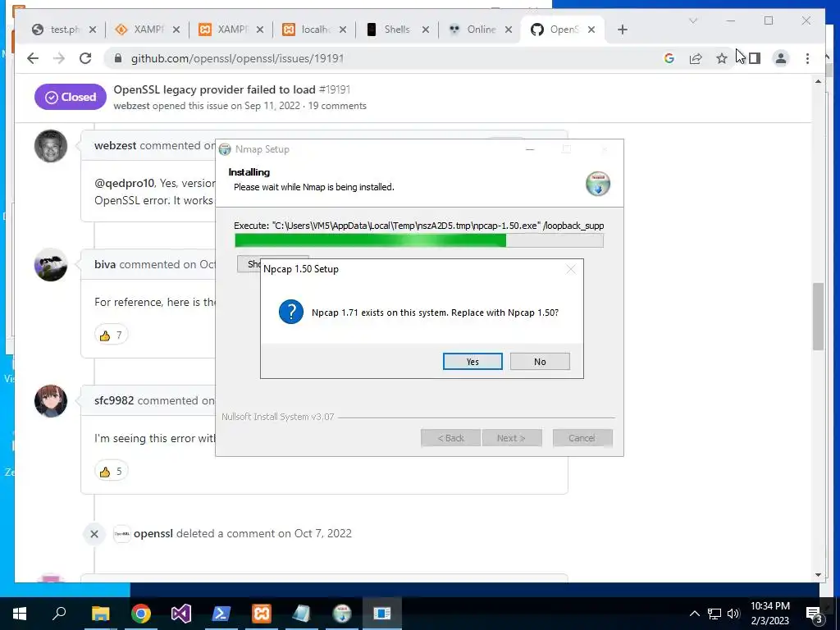Image resolution: width=840 pixels, height=630 pixels.
Task: Click the Google search icon in address bar
Action: tap(669, 58)
